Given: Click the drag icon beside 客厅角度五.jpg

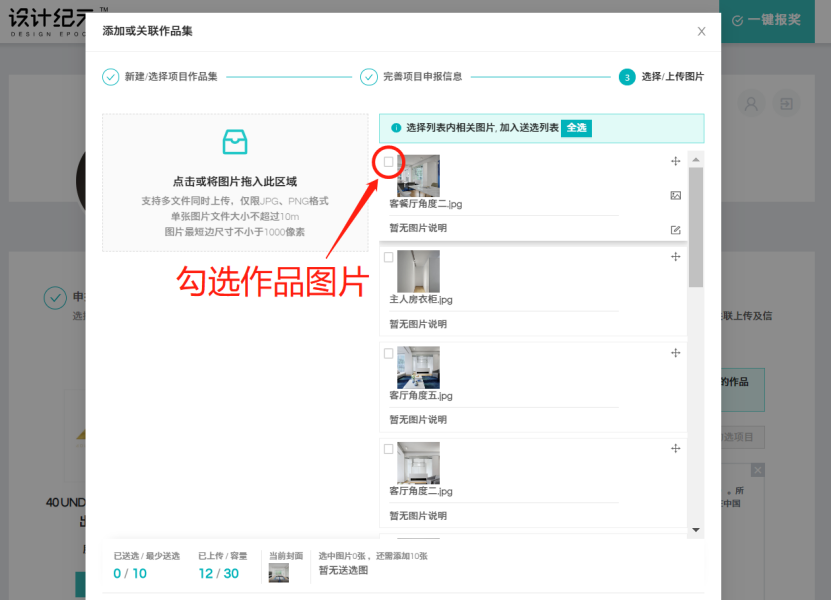Looking at the screenshot, I should click(675, 352).
